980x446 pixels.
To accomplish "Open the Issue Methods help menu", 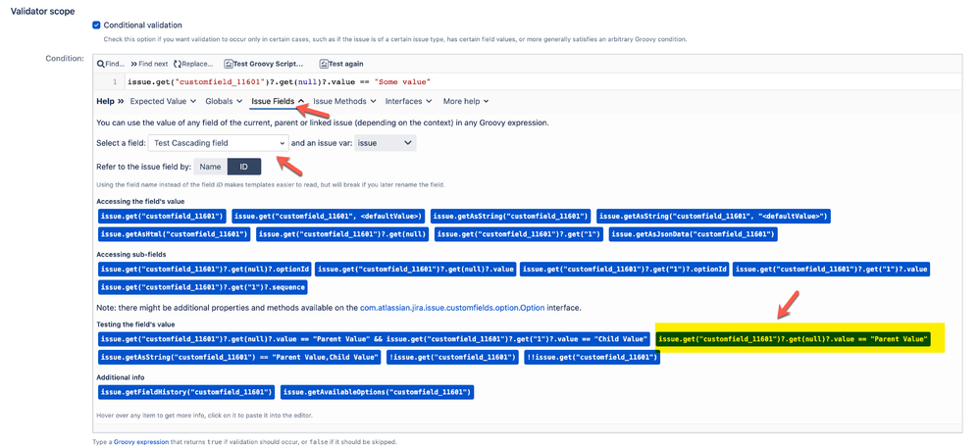I will (x=344, y=101).
